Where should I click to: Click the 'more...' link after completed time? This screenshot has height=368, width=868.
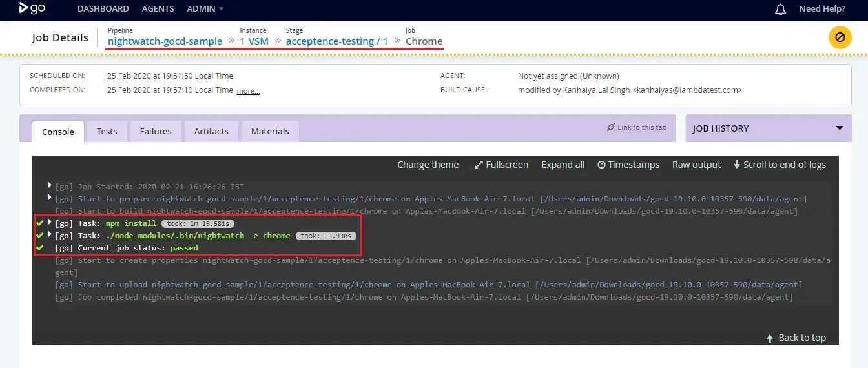[248, 91]
